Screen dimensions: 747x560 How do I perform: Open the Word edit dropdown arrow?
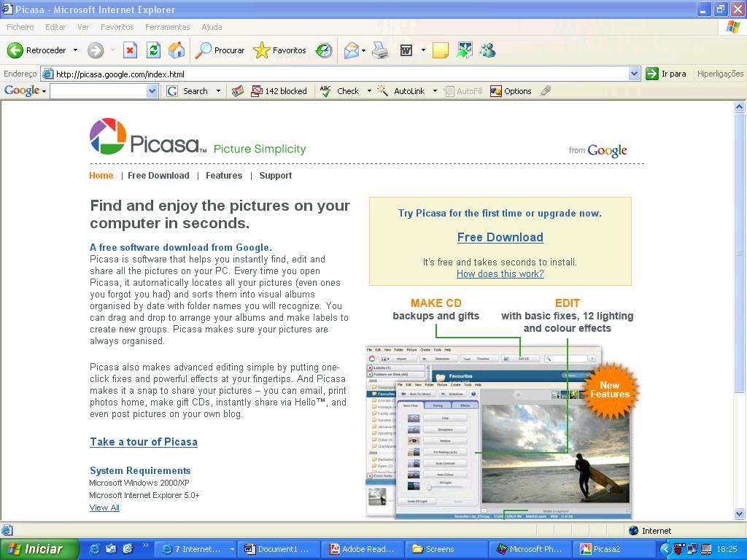423,50
